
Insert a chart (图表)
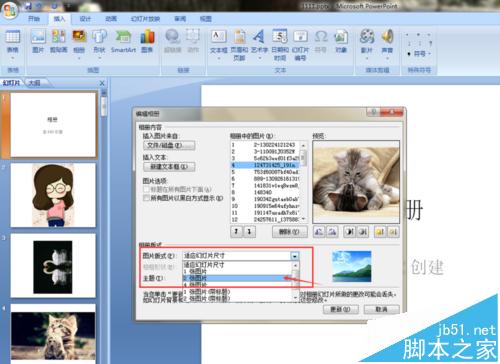[x=147, y=41]
